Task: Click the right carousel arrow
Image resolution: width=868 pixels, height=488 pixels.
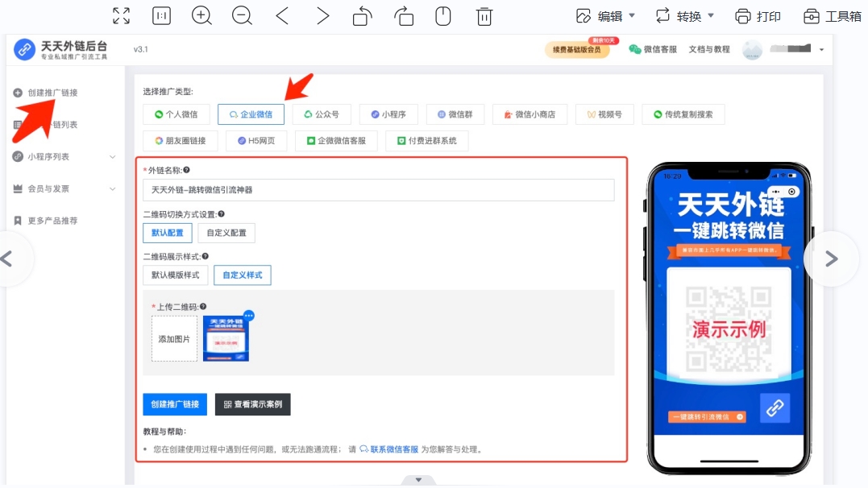Action: (831, 259)
